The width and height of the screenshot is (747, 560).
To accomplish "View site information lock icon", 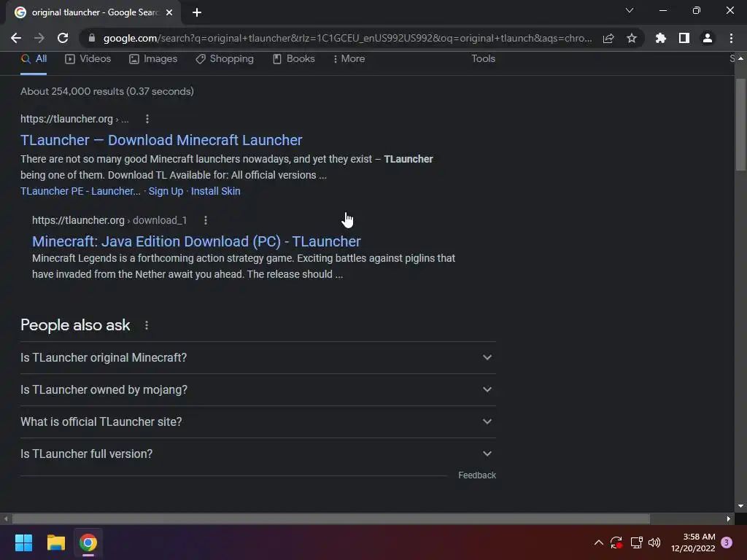I will 92,38.
